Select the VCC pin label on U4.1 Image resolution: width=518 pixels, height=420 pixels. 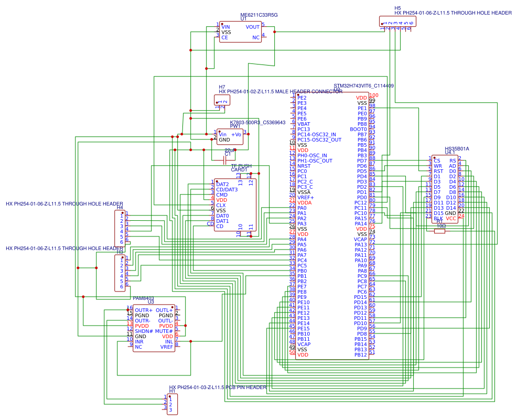[451, 219]
